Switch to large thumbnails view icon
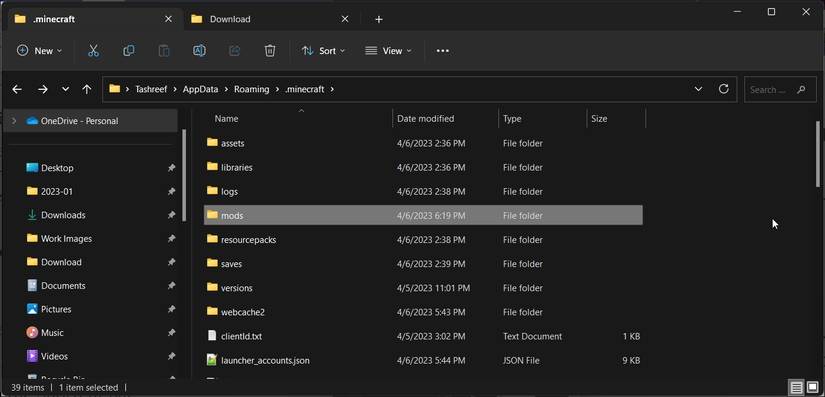 pos(812,388)
